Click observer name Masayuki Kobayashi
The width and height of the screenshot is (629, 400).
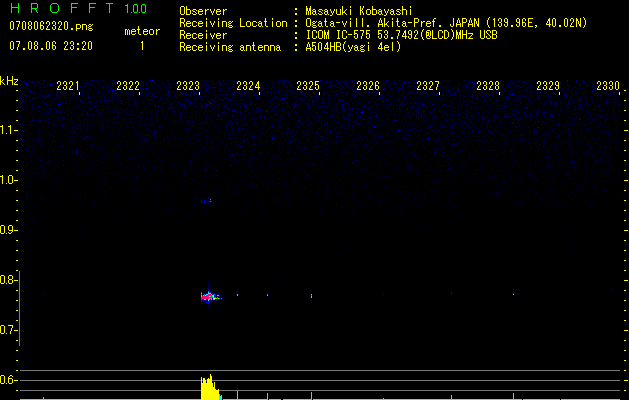[x=359, y=11]
